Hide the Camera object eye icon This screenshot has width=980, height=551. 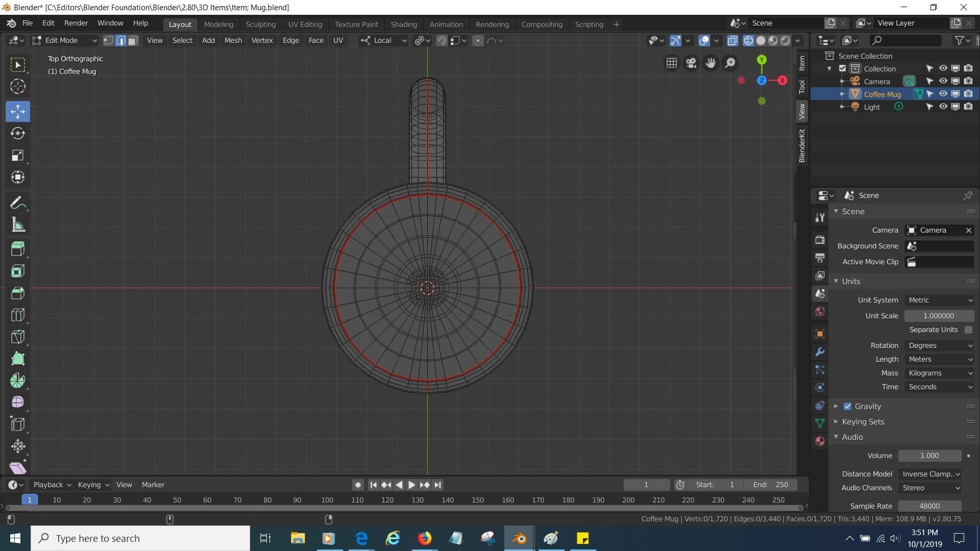[943, 81]
